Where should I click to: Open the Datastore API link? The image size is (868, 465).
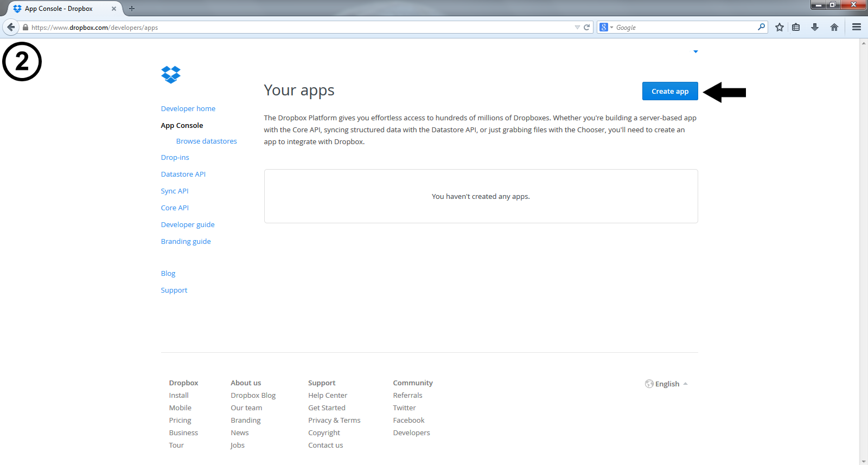[x=183, y=174]
